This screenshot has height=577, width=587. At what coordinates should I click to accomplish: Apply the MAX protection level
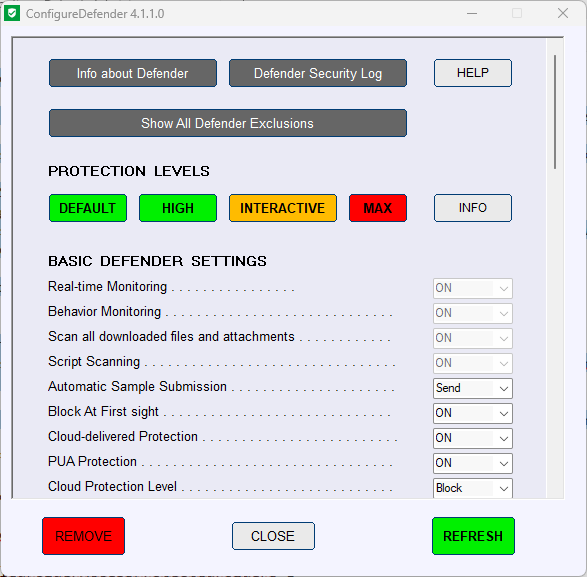378,208
